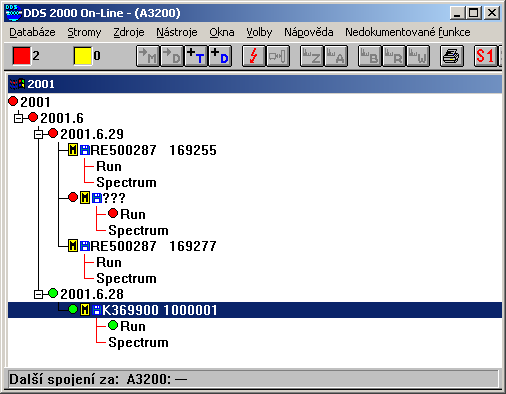Click the +T add tree toolbar icon
The width and height of the screenshot is (506, 394).
click(196, 56)
